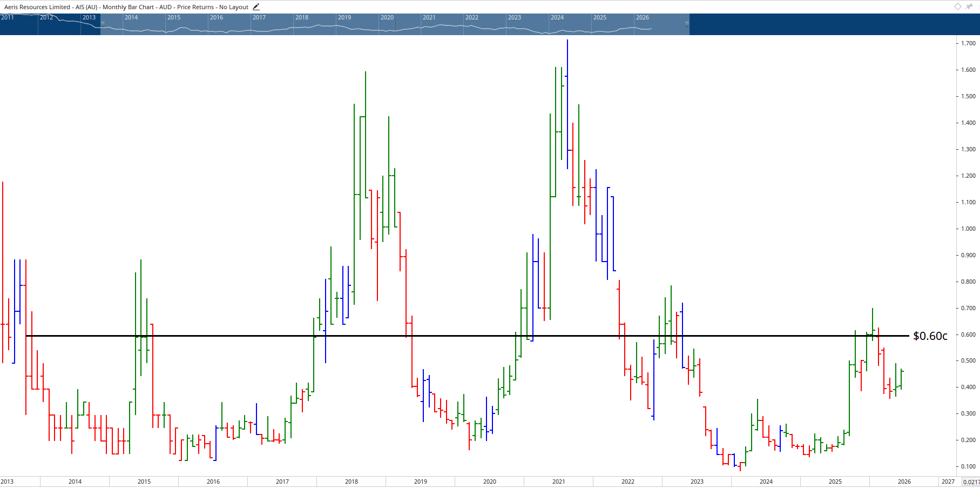Click the Aeris Resources Limited chart title
The height and width of the screenshot is (488, 980).
tap(126, 7)
